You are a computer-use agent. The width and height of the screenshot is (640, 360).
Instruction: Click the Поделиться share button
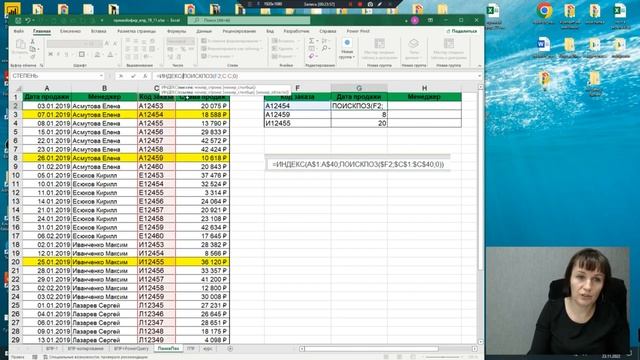tap(462, 31)
